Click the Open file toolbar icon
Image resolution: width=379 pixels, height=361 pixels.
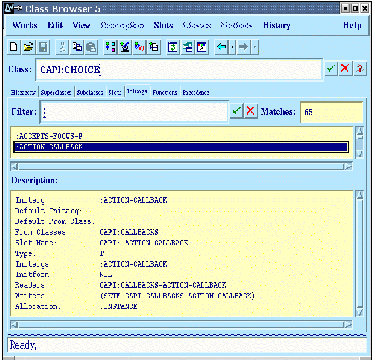28,48
